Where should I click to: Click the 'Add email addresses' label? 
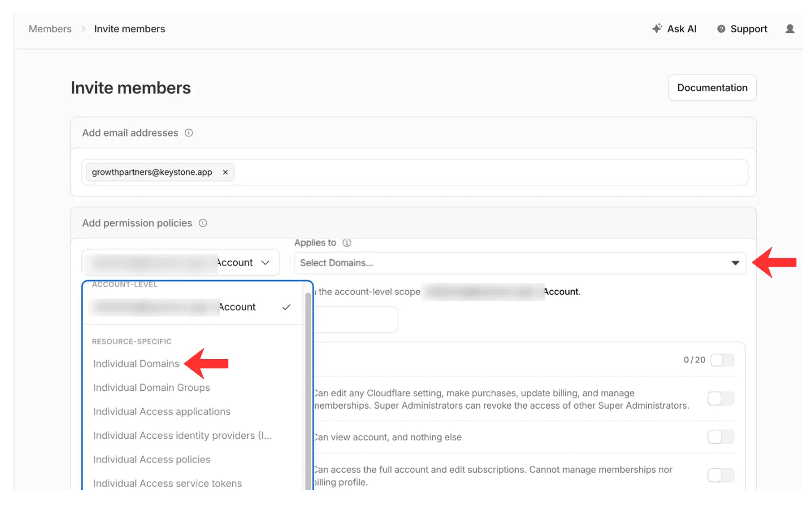[130, 133]
